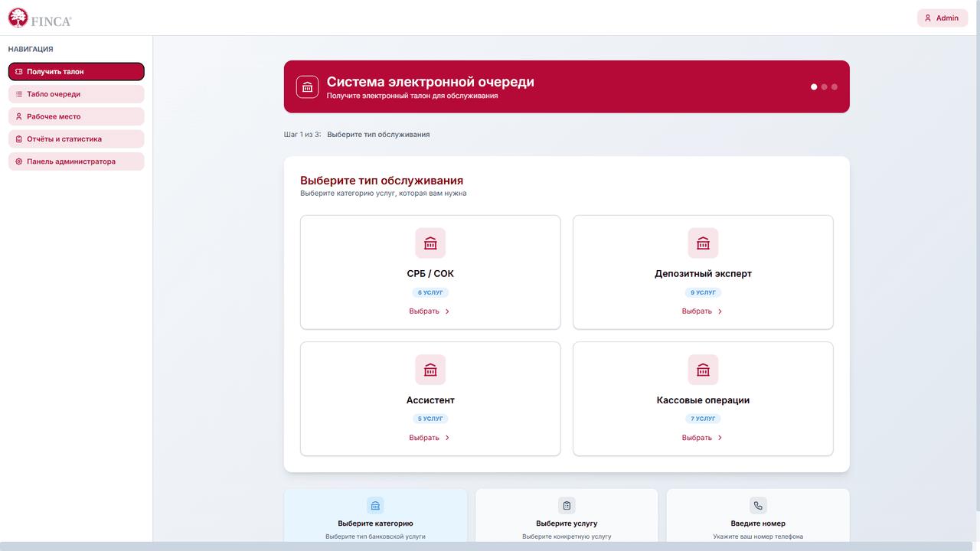Click bank icon on Ассистент card
Screen dimensions: 980x551
(430, 370)
